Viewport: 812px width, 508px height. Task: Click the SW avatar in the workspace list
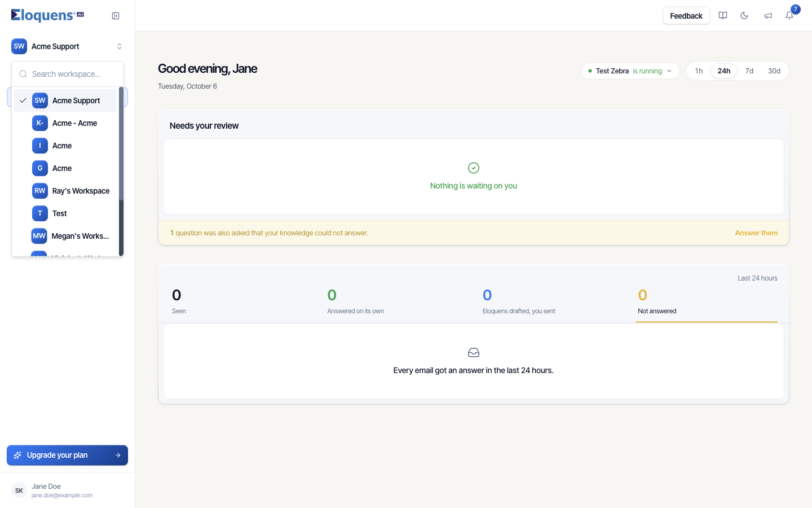(40, 100)
